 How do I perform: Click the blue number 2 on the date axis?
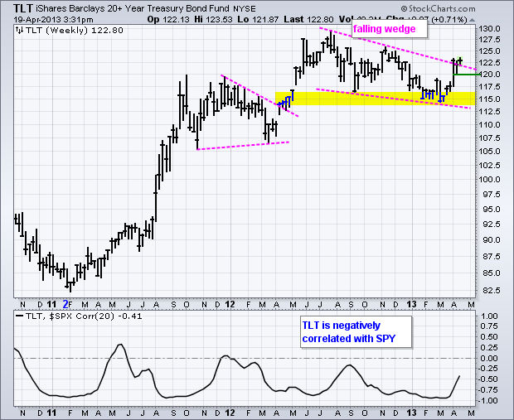pos(65,304)
